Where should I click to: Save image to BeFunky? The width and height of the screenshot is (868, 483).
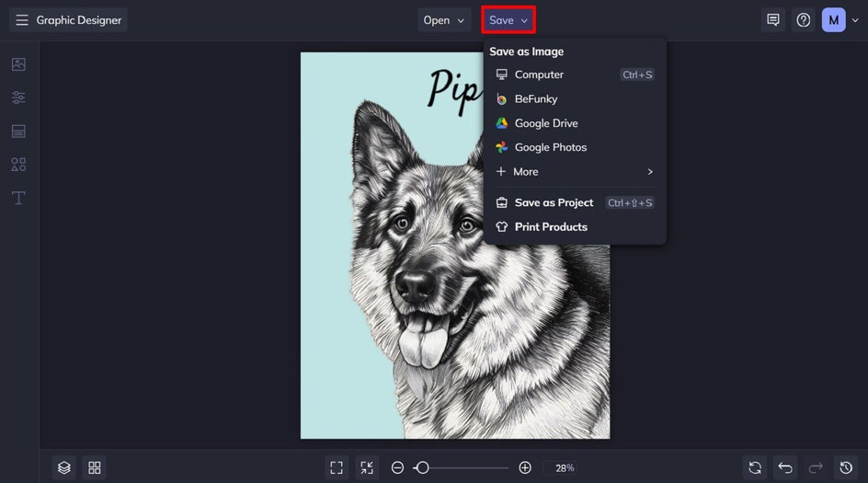tap(575, 98)
